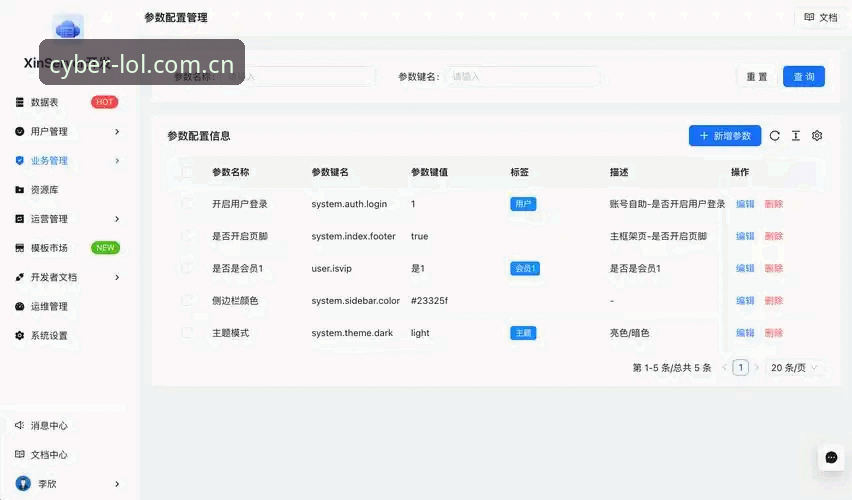Expand the 运营管理 submenu chevron
852x500 pixels.
pyautogui.click(x=117, y=218)
